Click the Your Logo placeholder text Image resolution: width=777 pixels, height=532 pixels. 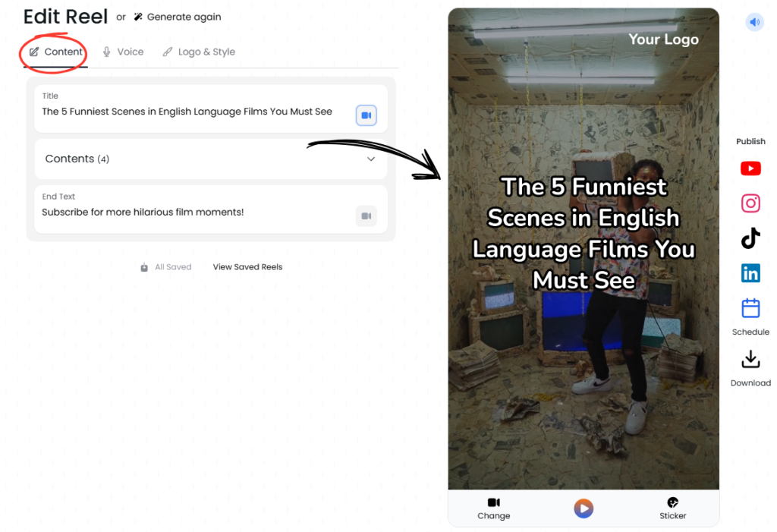pyautogui.click(x=663, y=39)
